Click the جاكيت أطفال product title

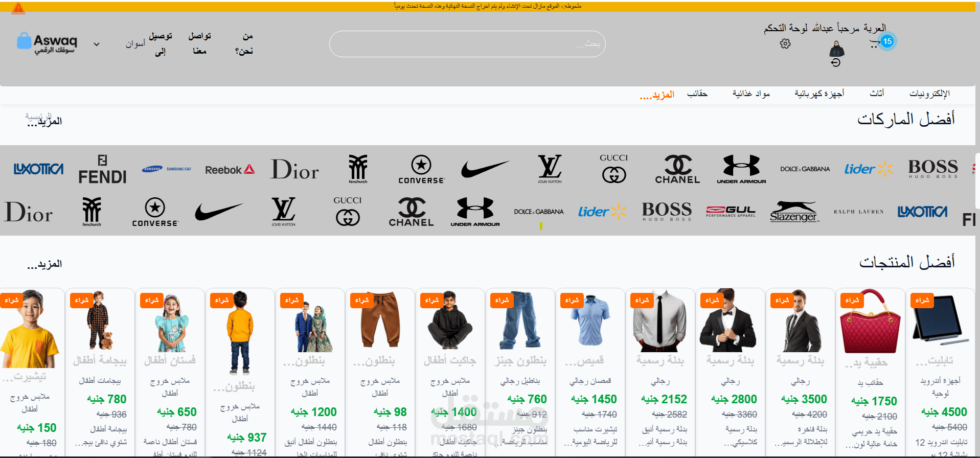click(450, 360)
